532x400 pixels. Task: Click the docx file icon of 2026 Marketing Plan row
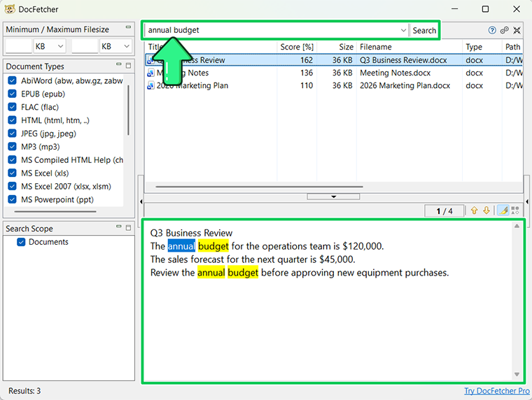[150, 86]
